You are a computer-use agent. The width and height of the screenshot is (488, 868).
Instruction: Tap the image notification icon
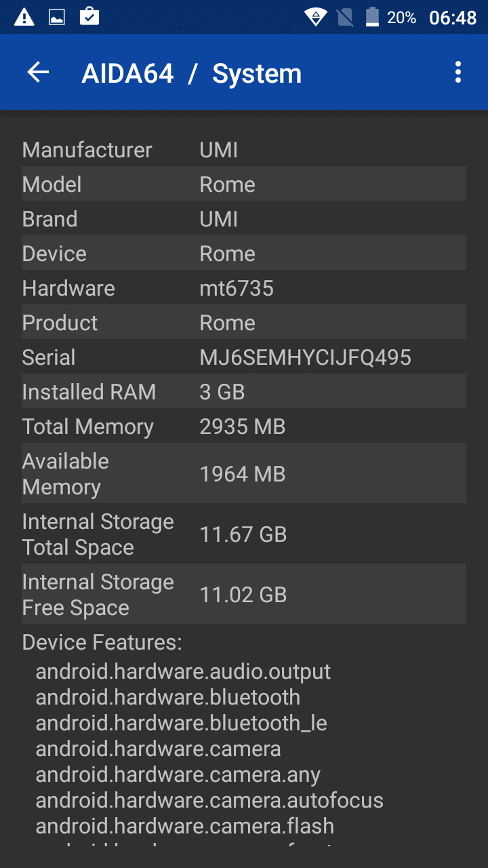tap(57, 17)
